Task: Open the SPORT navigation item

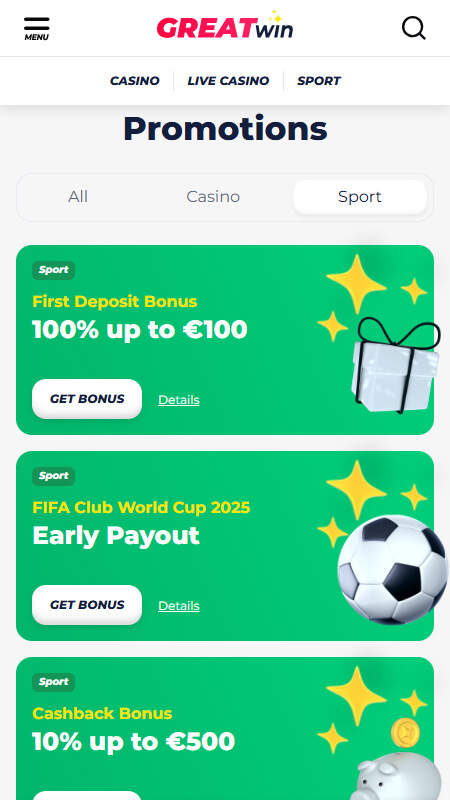Action: pos(319,81)
